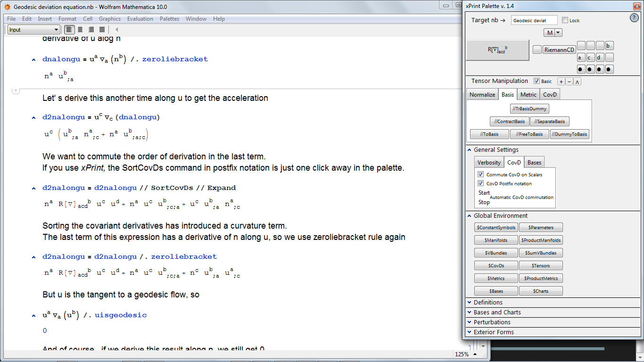Uncheck CovD Postfix notation

481,183
